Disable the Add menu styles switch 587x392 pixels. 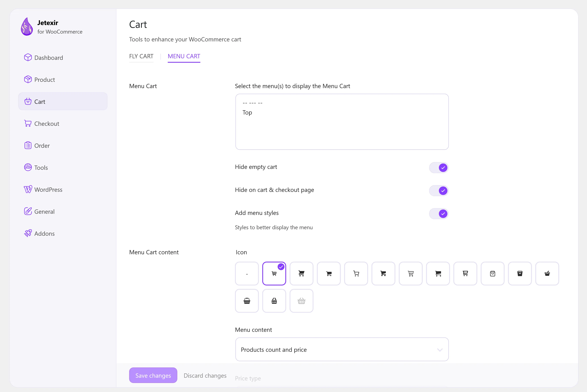[x=439, y=214]
